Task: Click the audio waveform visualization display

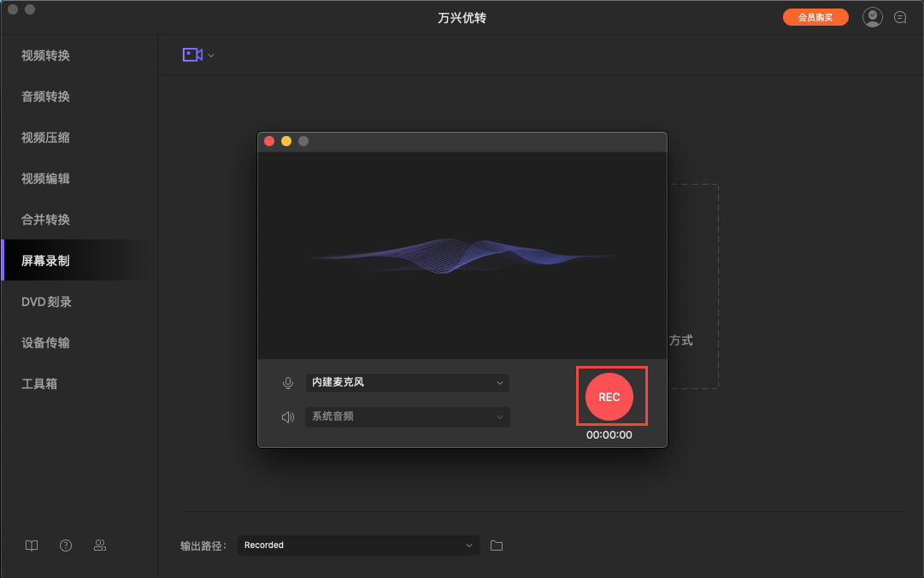Action: (462, 257)
